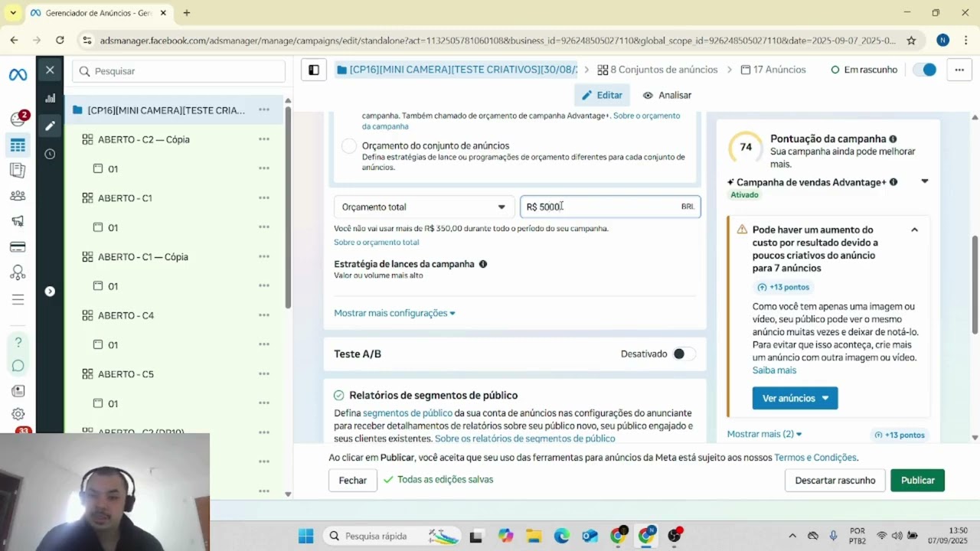This screenshot has width=980, height=551.
Task: Select ABERTO - C5 ad set
Action: tap(126, 374)
